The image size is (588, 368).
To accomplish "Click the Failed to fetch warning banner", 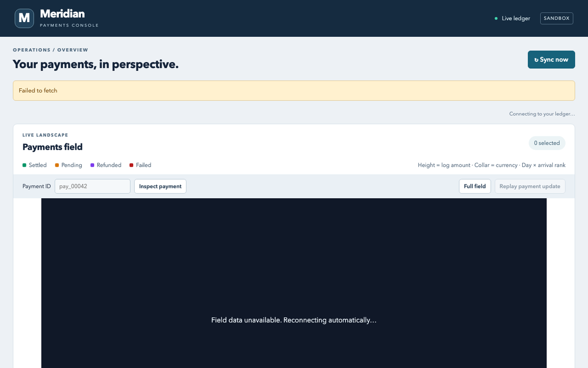I will point(294,91).
